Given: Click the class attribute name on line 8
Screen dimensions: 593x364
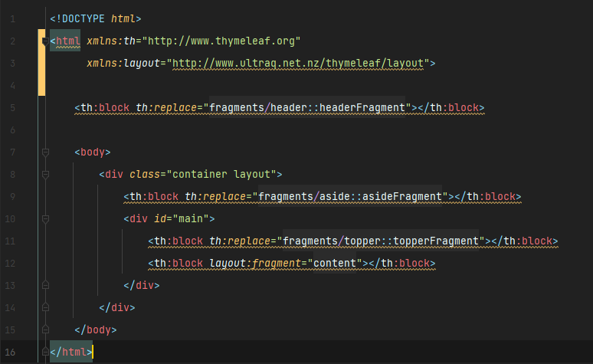Looking at the screenshot, I should tap(145, 175).
